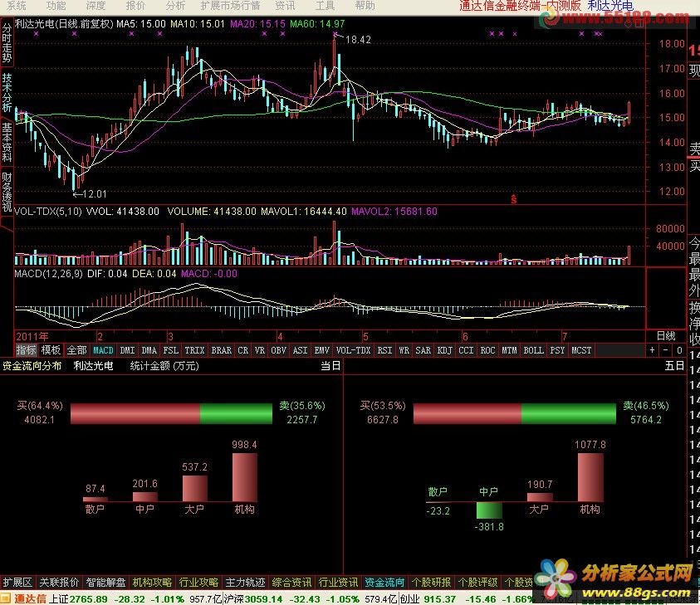Select the ROC indicator

coord(487,350)
